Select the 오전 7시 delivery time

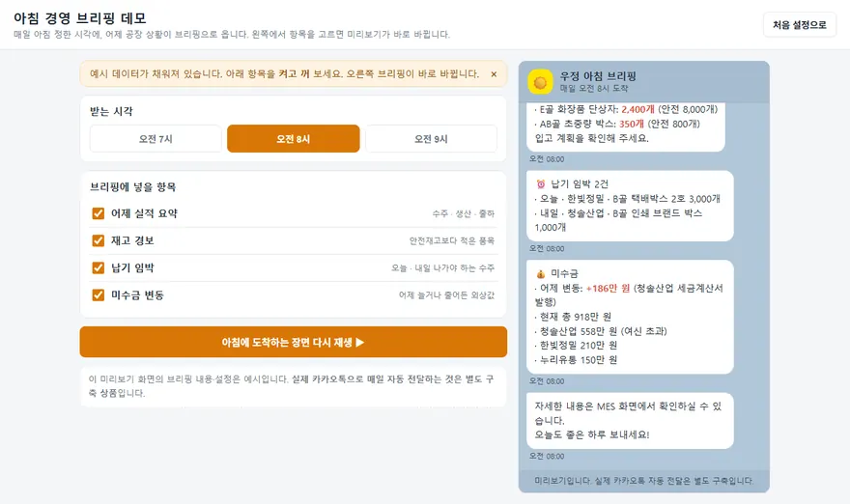click(156, 139)
